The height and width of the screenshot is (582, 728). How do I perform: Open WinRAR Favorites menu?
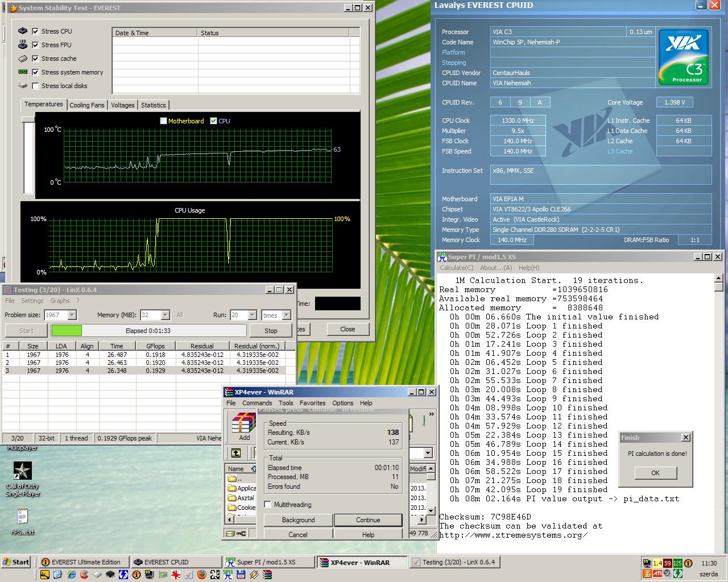pyautogui.click(x=313, y=403)
